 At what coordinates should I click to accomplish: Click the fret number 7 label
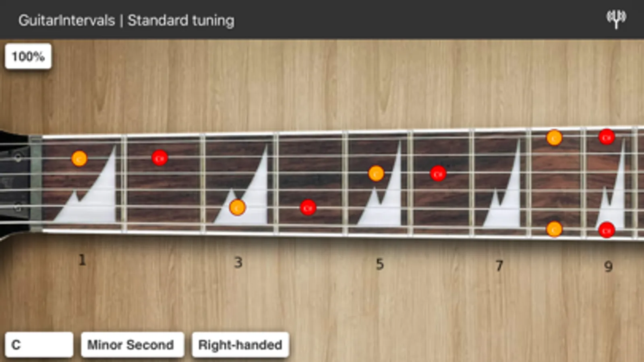pos(499,265)
